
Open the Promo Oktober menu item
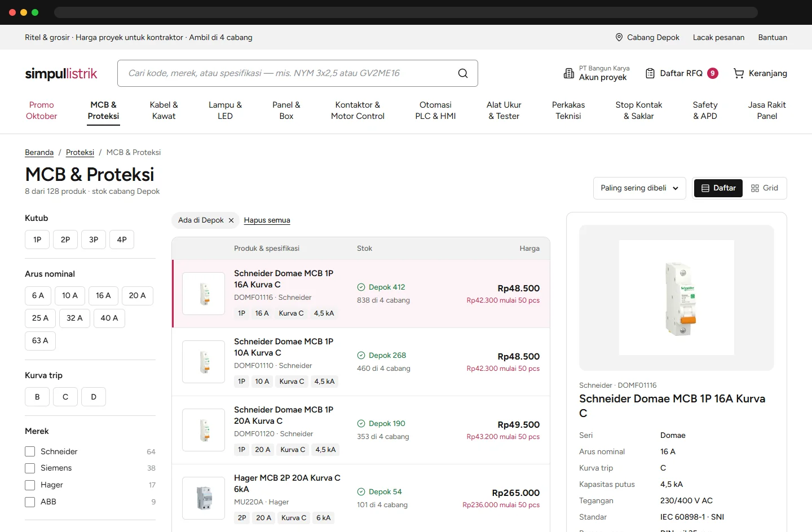(42, 110)
